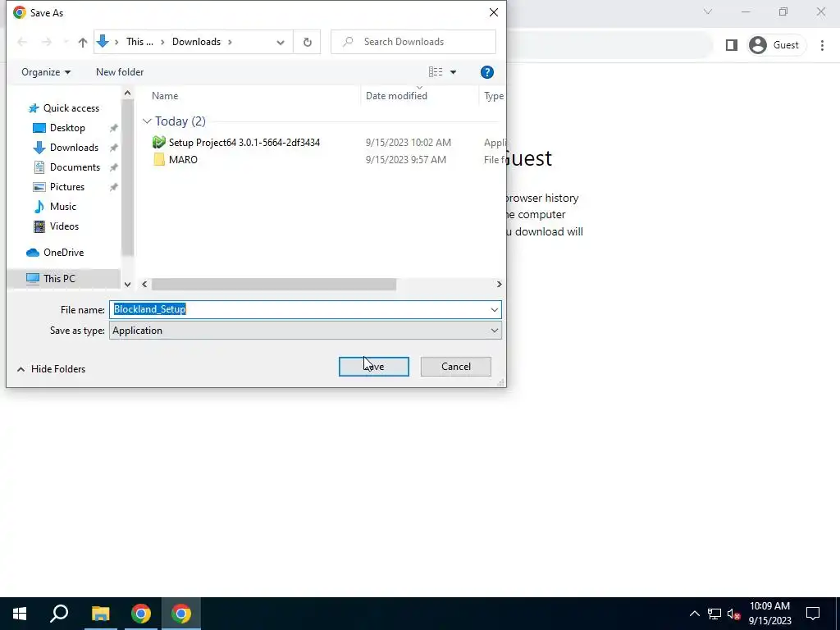
Task: Sort files by Date modified column
Action: [x=396, y=96]
